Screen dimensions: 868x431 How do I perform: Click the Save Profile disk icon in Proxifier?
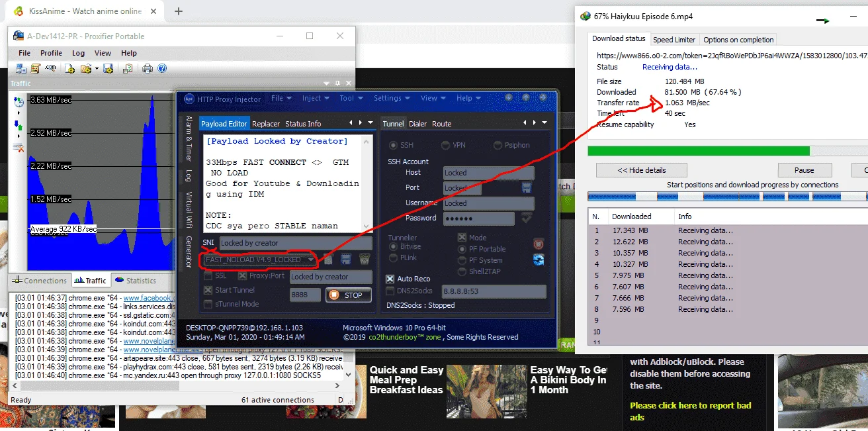(x=108, y=68)
